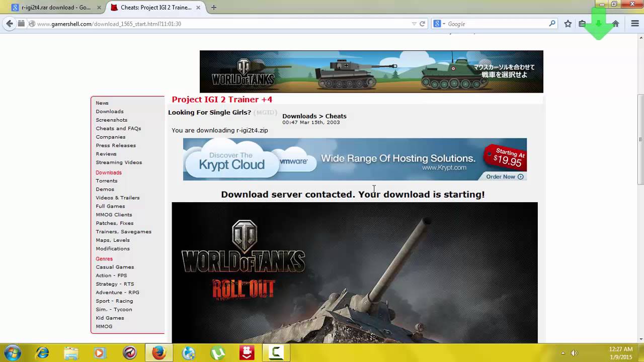This screenshot has width=644, height=362.
Task: Click the globe site identity icon
Action: point(32,24)
